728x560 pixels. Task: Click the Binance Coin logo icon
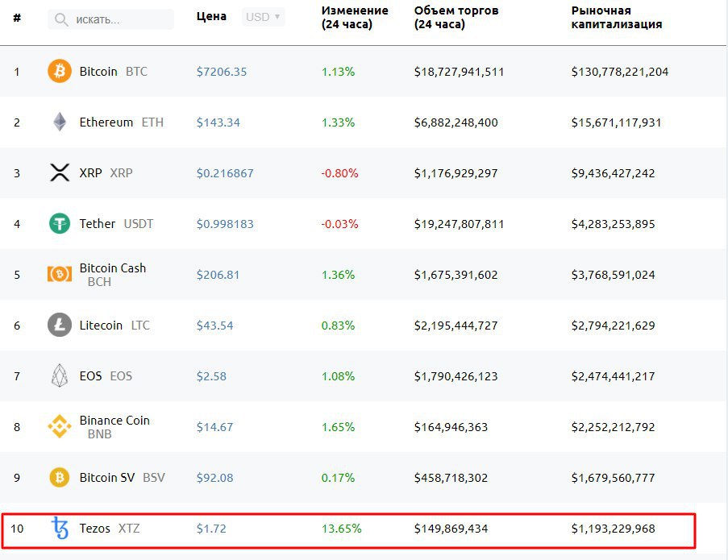60,426
